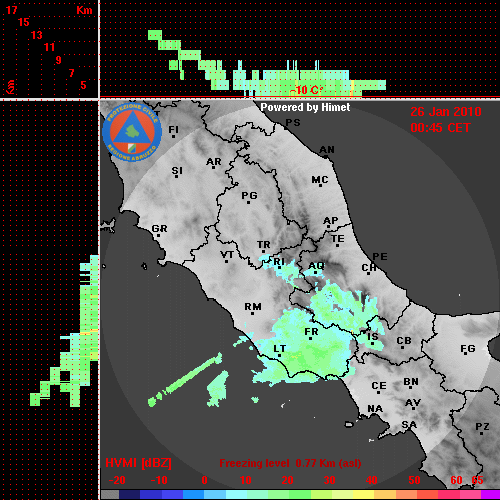Viewport: 500px width, 500px height.
Task: Click the GR city label
Action: [x=159, y=229]
